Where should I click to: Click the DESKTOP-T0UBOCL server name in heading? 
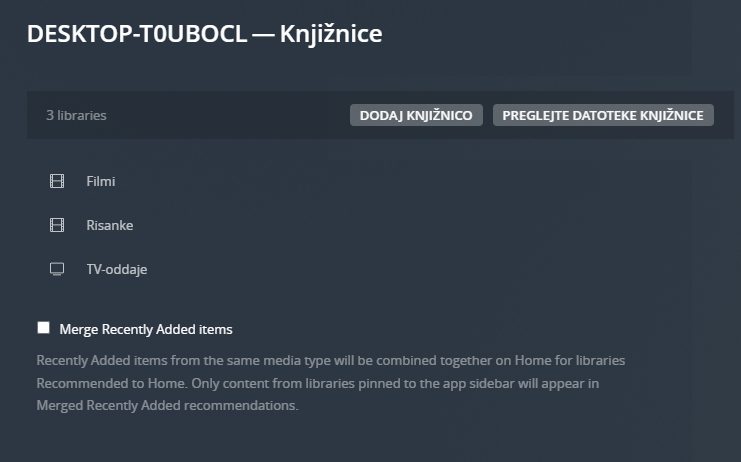[x=137, y=34]
